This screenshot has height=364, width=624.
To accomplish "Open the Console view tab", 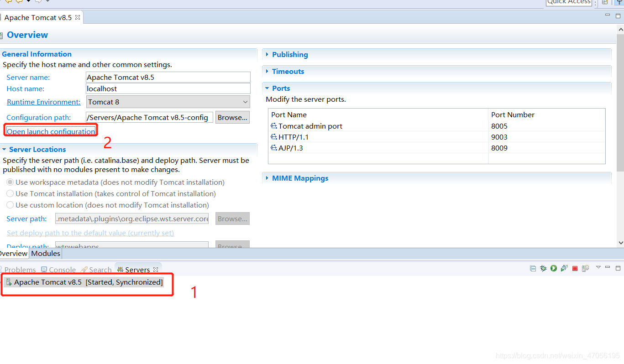I will [58, 270].
